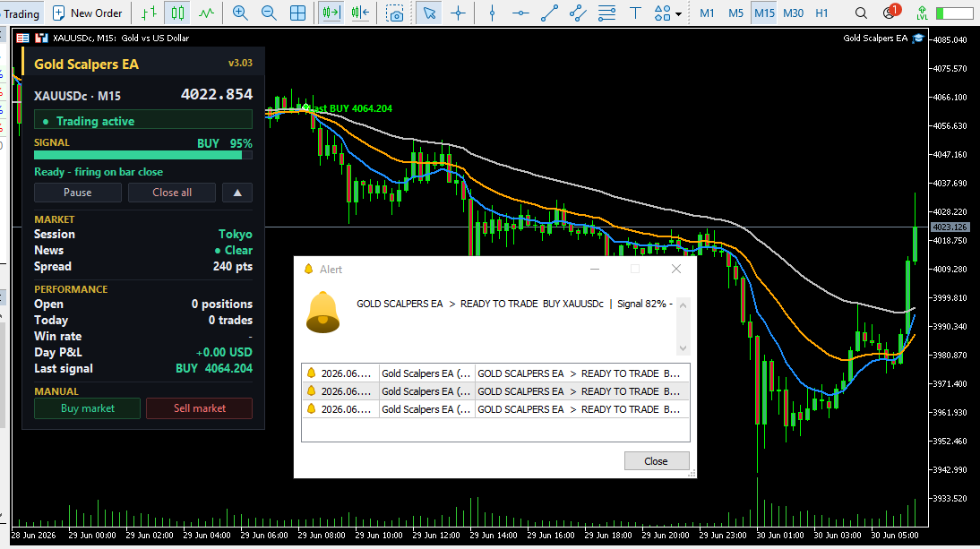Click the News Clear status value

[x=234, y=251]
